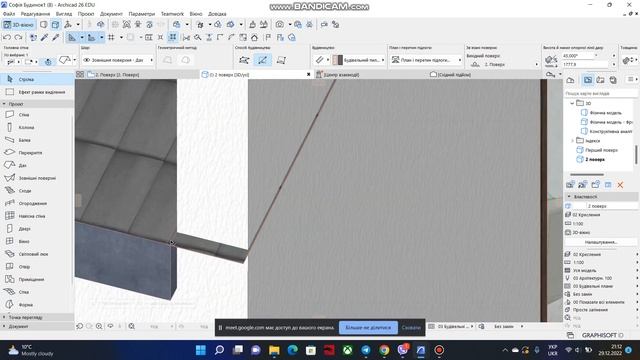Open the Файл menu
The width and height of the screenshot is (640, 360).
click(x=9, y=14)
